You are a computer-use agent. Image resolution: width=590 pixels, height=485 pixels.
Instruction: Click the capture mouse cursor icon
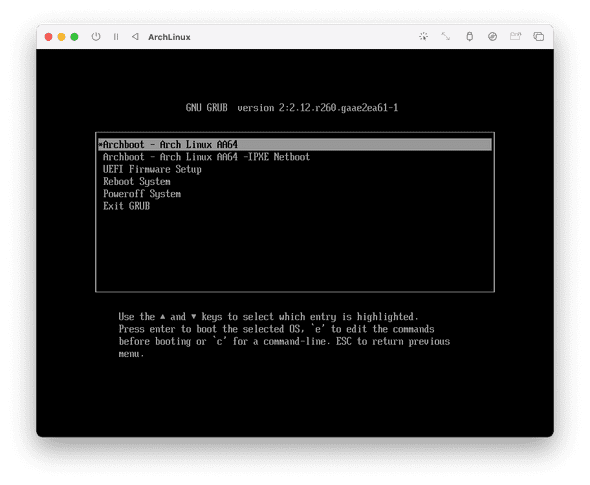click(424, 36)
